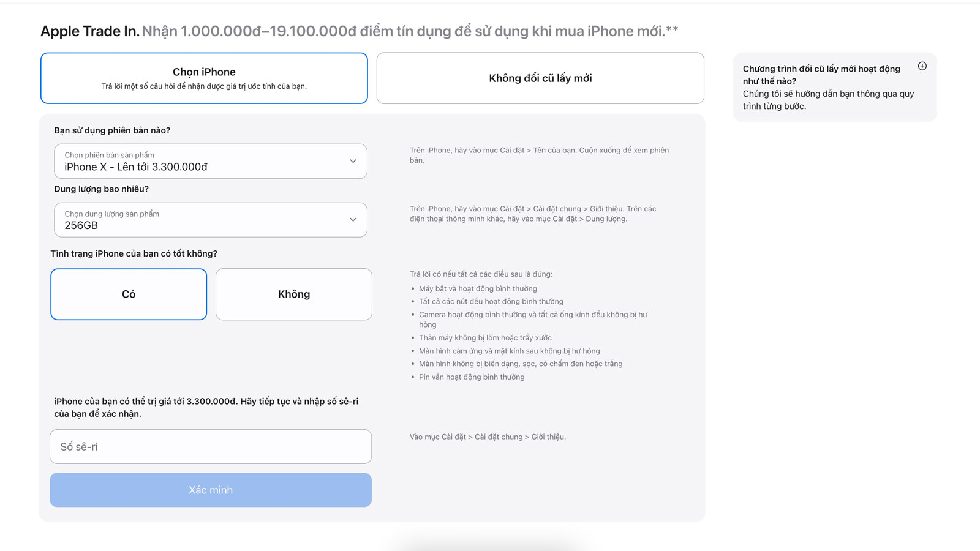Click the chevron arrow beside iPhone X model
980x551 pixels.
point(353,161)
